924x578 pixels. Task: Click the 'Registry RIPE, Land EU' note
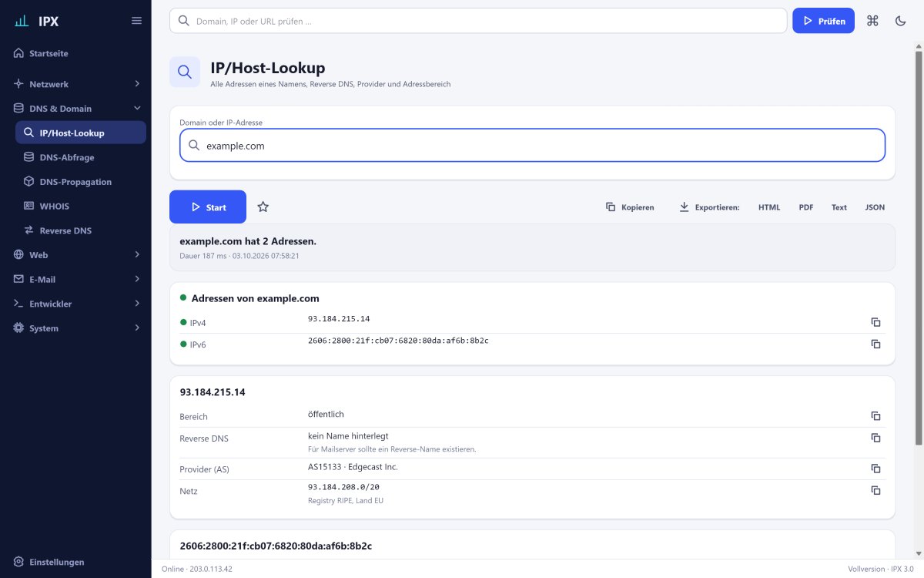(346, 500)
